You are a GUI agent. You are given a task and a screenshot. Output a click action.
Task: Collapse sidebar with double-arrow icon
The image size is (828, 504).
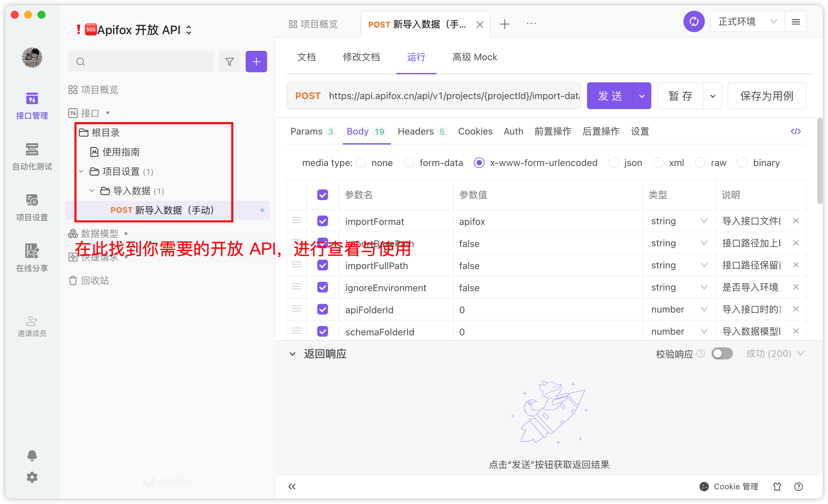(x=292, y=486)
